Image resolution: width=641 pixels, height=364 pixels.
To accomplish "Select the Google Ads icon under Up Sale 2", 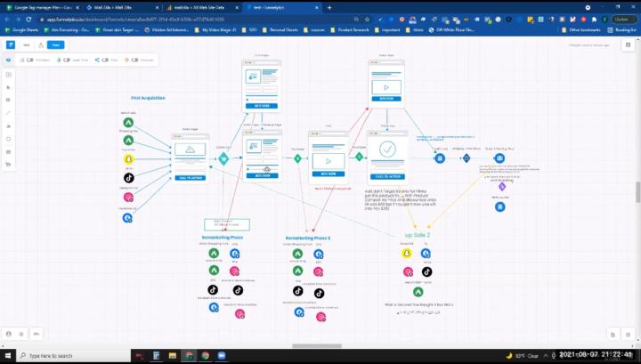I will click(x=418, y=292).
